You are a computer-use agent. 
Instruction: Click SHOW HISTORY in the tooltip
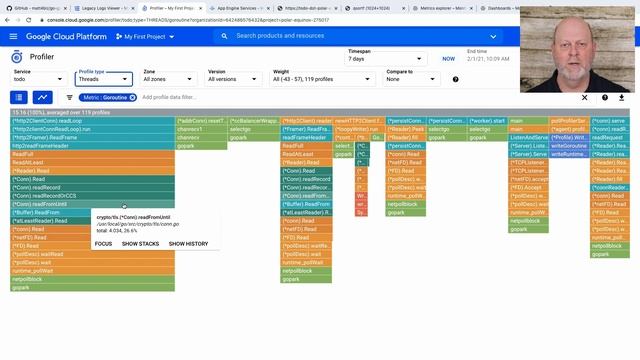(x=188, y=244)
